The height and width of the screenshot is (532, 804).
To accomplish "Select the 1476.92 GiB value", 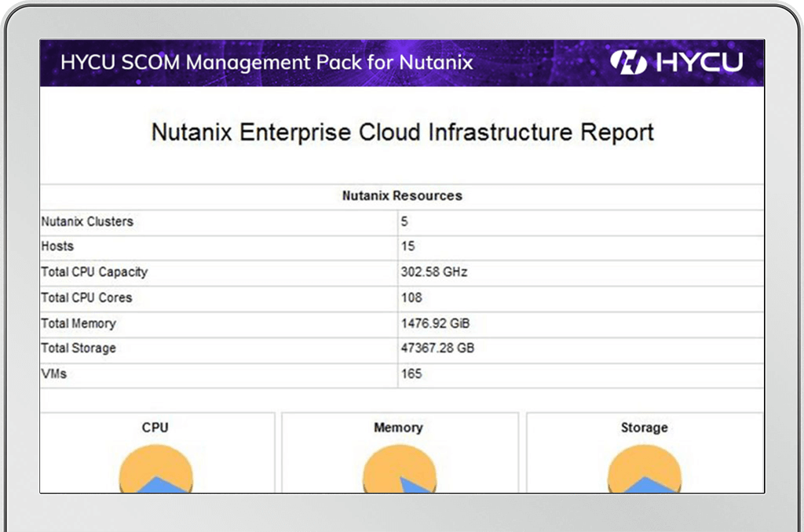I will click(x=435, y=323).
